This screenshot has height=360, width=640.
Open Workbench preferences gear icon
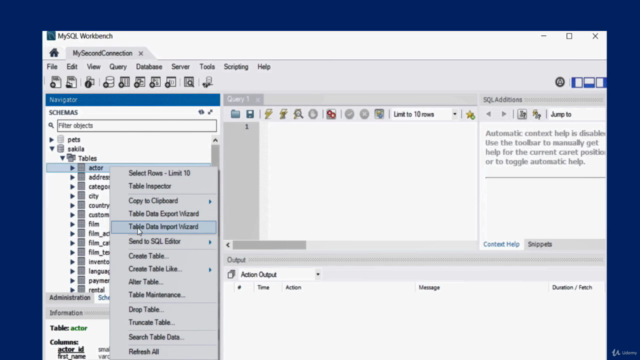tap(560, 82)
